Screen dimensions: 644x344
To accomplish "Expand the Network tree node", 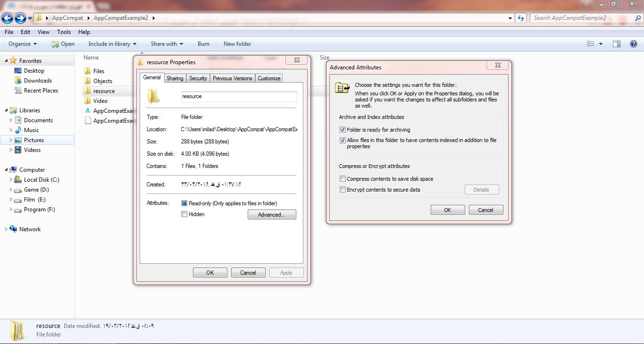I will click(6, 229).
